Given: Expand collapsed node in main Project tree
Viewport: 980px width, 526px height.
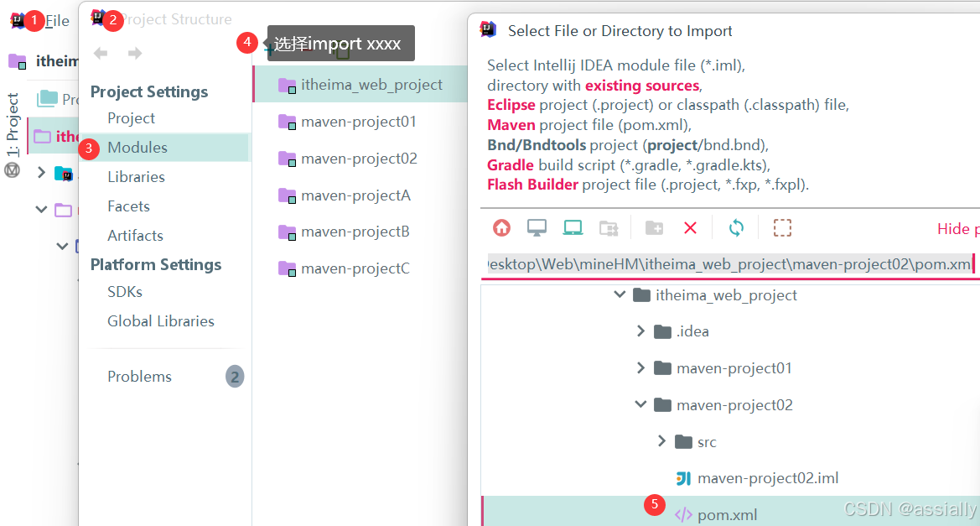Looking at the screenshot, I should [41, 172].
